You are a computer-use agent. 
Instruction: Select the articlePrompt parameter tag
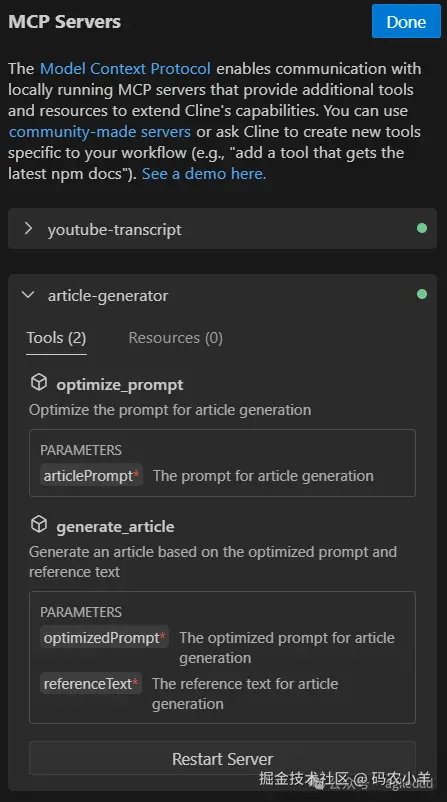91,476
